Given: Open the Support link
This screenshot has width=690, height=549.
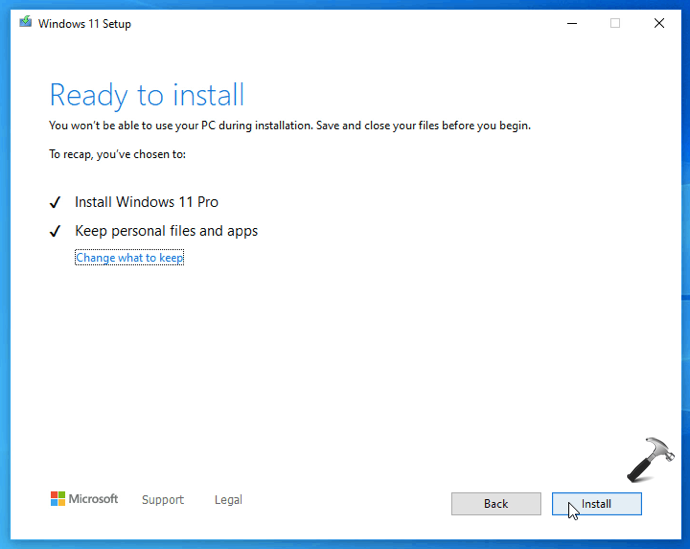Looking at the screenshot, I should (162, 499).
